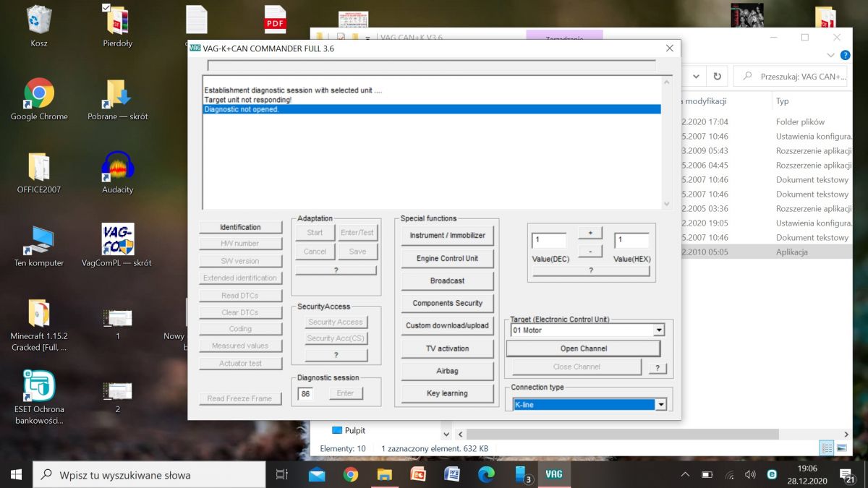Click the Diagnostic session number field
Image resolution: width=868 pixels, height=488 pixels.
[x=305, y=393]
